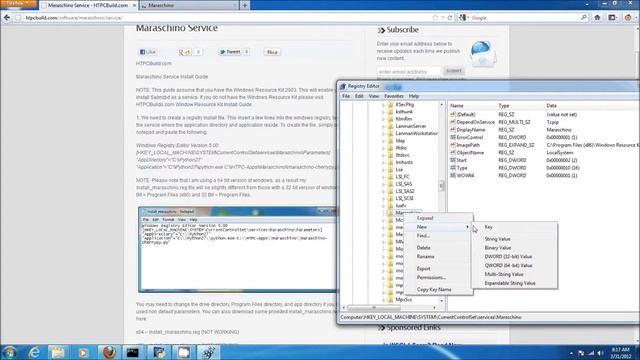Open Registry Editor Edit menu
Viewport: 640px width, 360px height.
(359, 96)
